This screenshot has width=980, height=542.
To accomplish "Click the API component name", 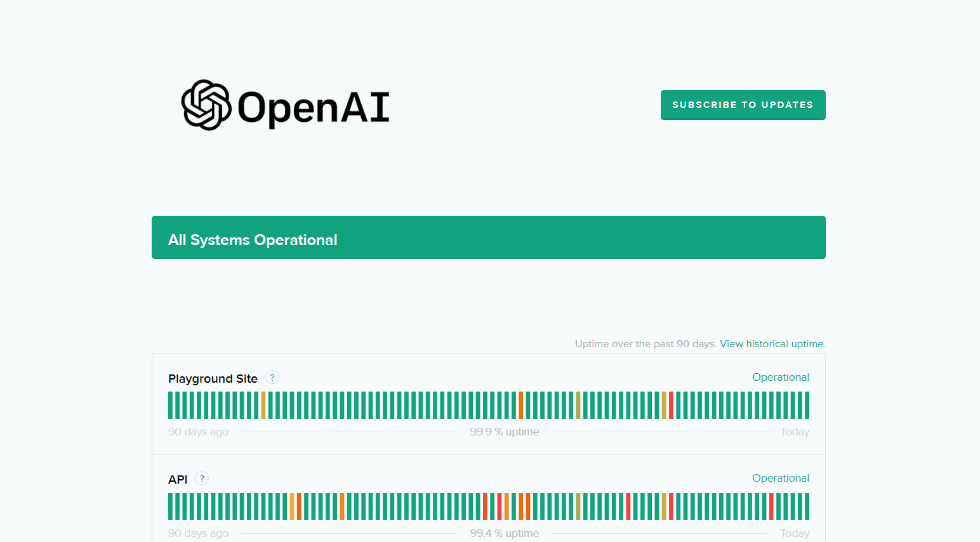I will pyautogui.click(x=178, y=480).
